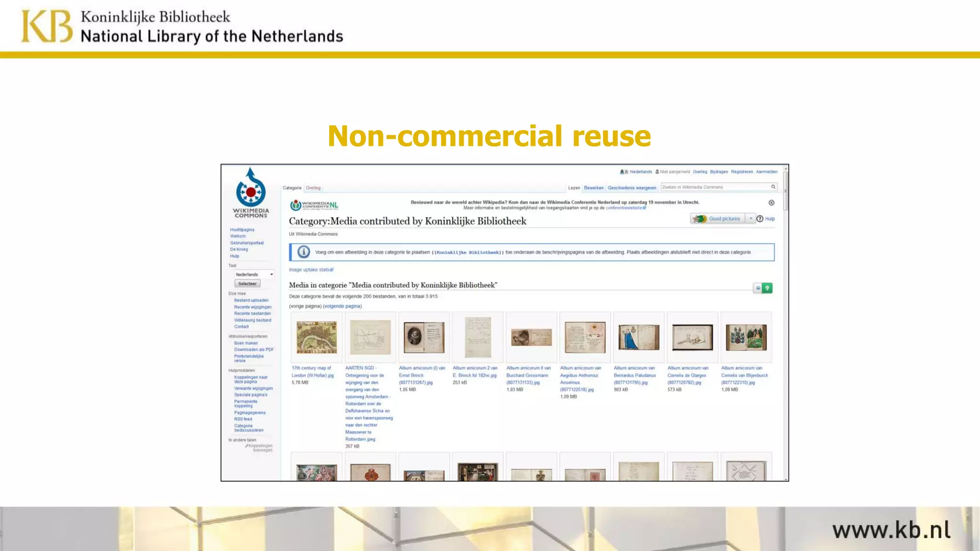Open Hulp in the sidebar
980x551 pixels.
(x=234, y=256)
